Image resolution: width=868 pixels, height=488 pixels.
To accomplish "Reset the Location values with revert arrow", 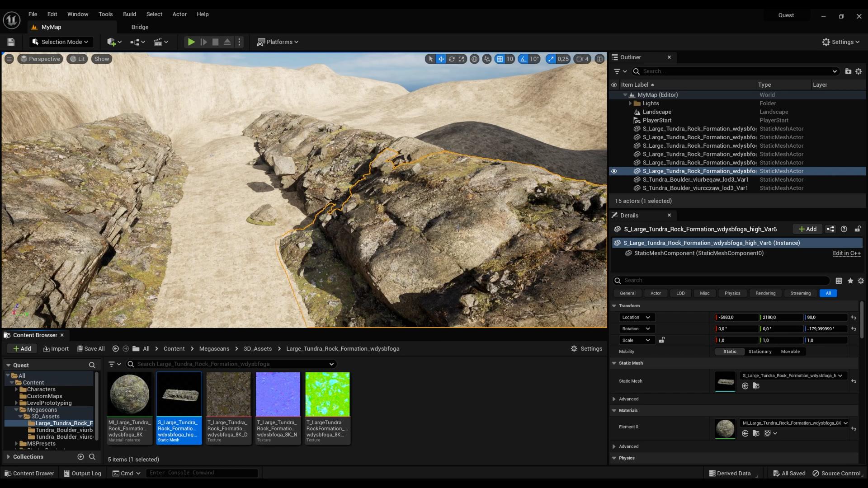I will click(854, 318).
